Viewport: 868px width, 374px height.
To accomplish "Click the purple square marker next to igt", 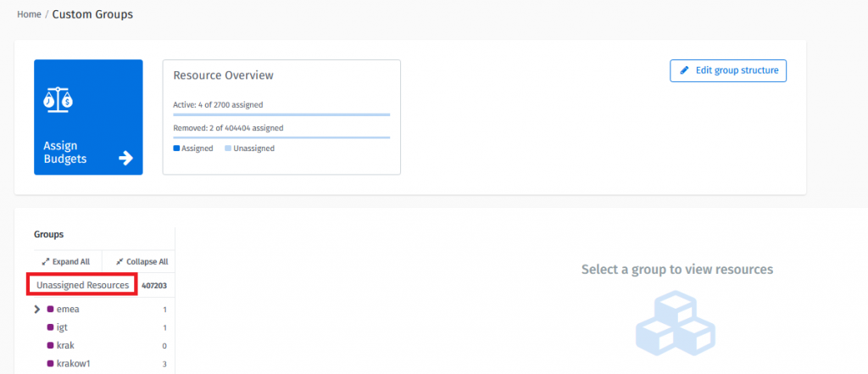I will pyautogui.click(x=51, y=327).
